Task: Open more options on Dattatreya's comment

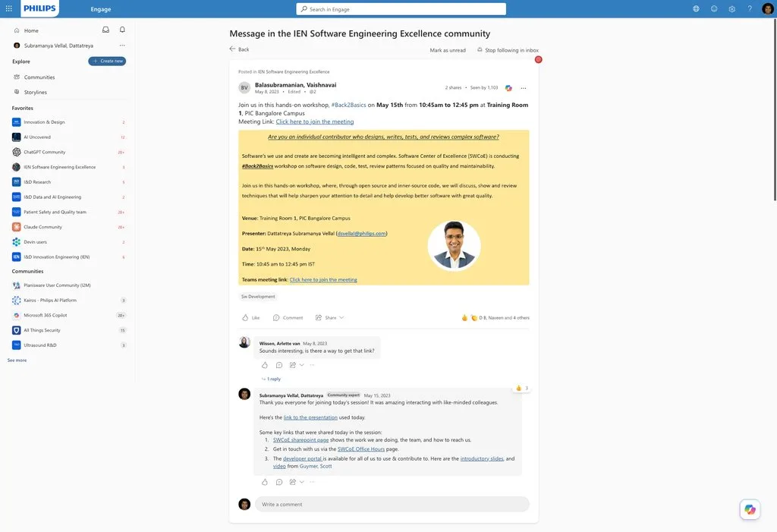Action: click(x=312, y=482)
